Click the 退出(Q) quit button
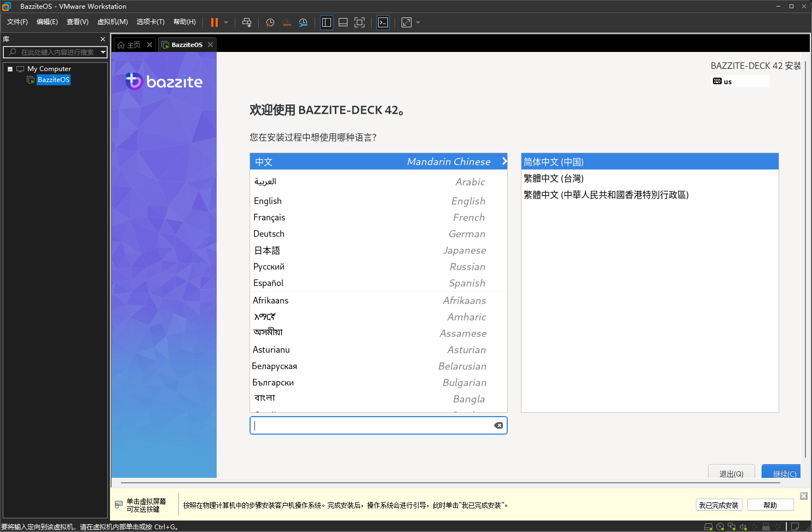The height and width of the screenshot is (532, 812). (x=732, y=472)
